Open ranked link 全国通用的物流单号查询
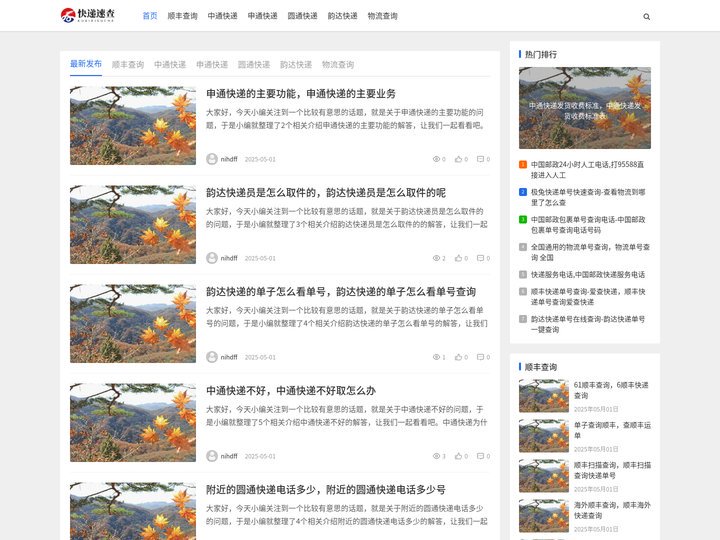 590,253
